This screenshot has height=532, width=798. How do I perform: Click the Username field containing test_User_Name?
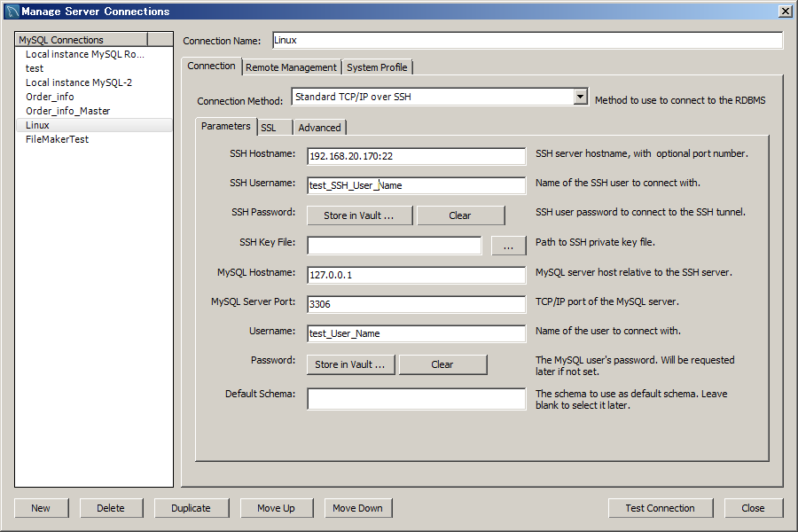[x=417, y=333]
